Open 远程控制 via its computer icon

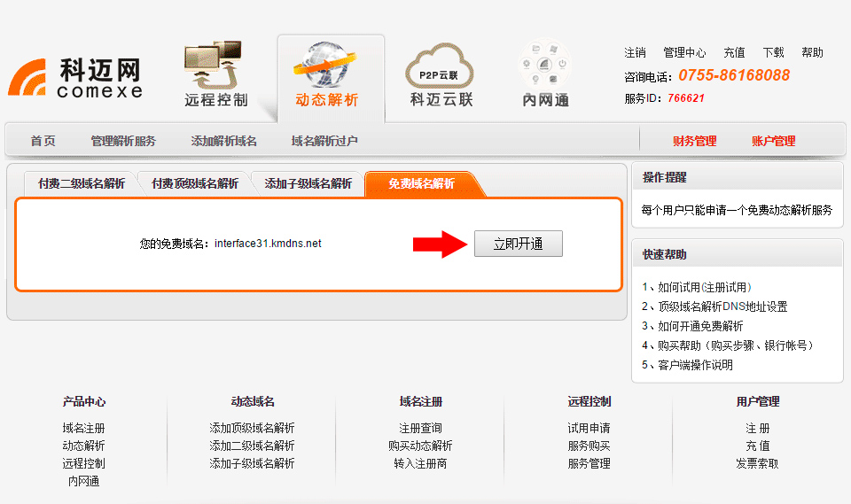tap(214, 64)
